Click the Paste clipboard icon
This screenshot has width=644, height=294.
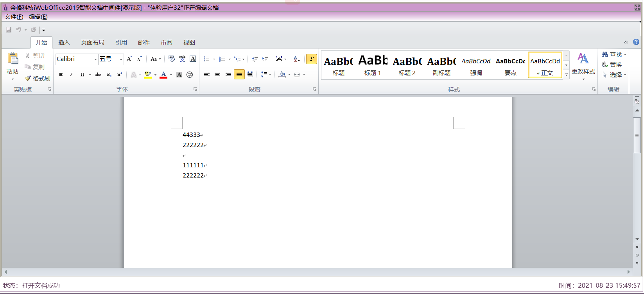click(13, 58)
